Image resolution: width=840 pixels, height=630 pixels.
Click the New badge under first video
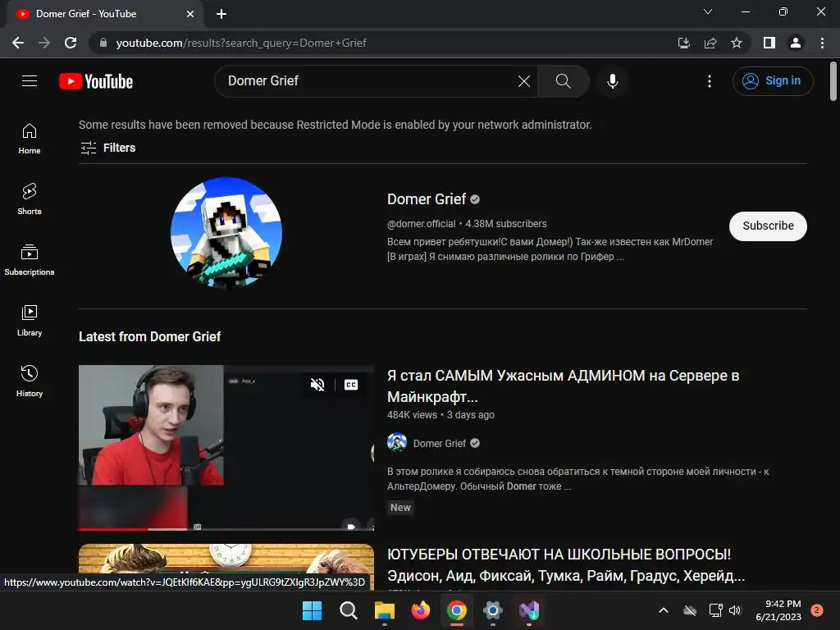click(400, 507)
